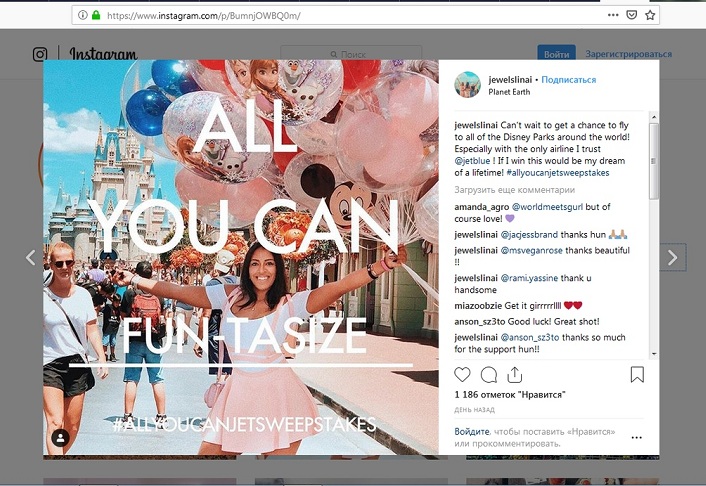
Task: View the 1 186 likes list
Action: tap(510, 395)
